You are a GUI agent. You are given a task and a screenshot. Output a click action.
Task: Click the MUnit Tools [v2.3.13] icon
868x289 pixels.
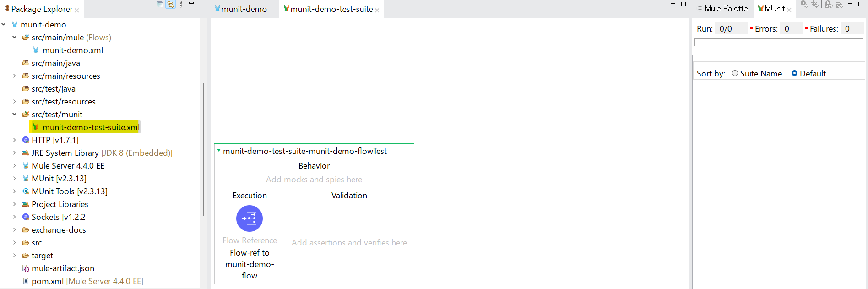[26, 191]
